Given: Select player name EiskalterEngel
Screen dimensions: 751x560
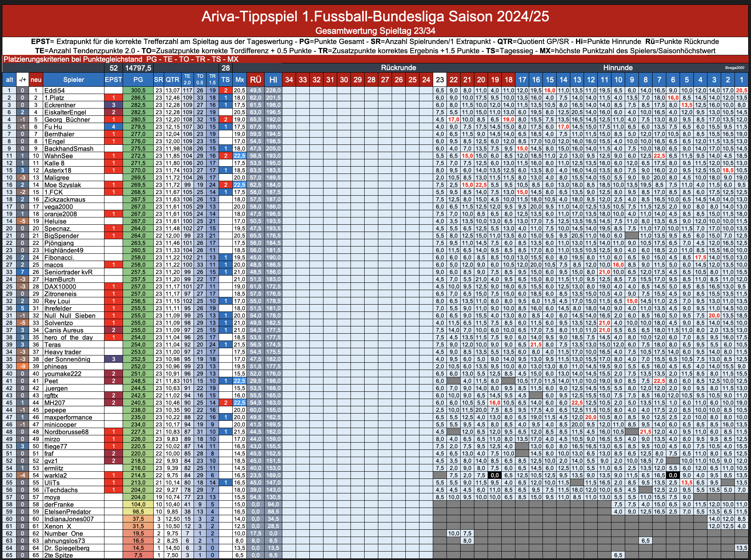Looking at the screenshot, I should point(65,112).
